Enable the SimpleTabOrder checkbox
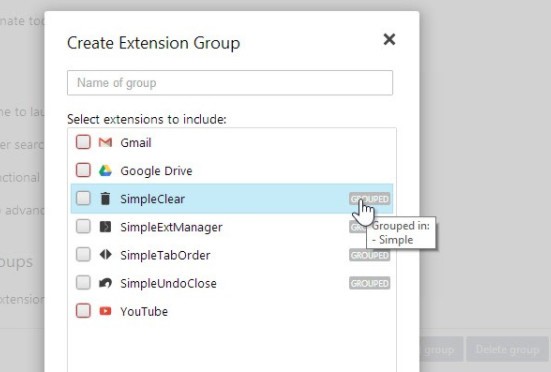Viewport: 551px width, 372px height. point(83,255)
